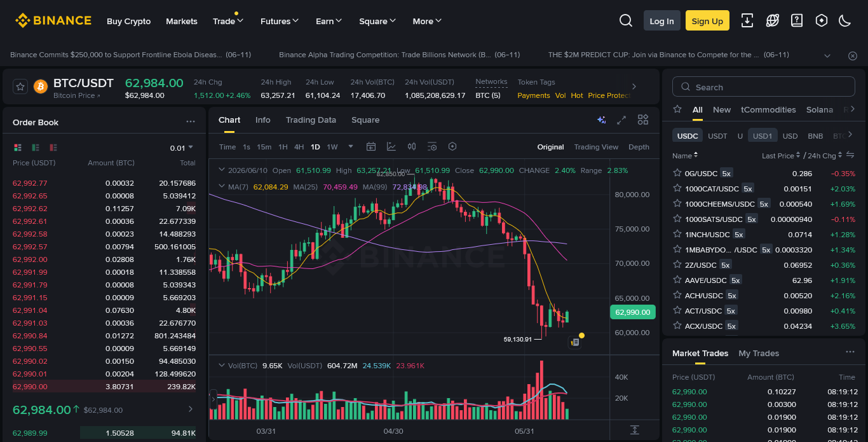The image size is (868, 442).
Task: Show favorites with the star filter
Action: coord(677,109)
